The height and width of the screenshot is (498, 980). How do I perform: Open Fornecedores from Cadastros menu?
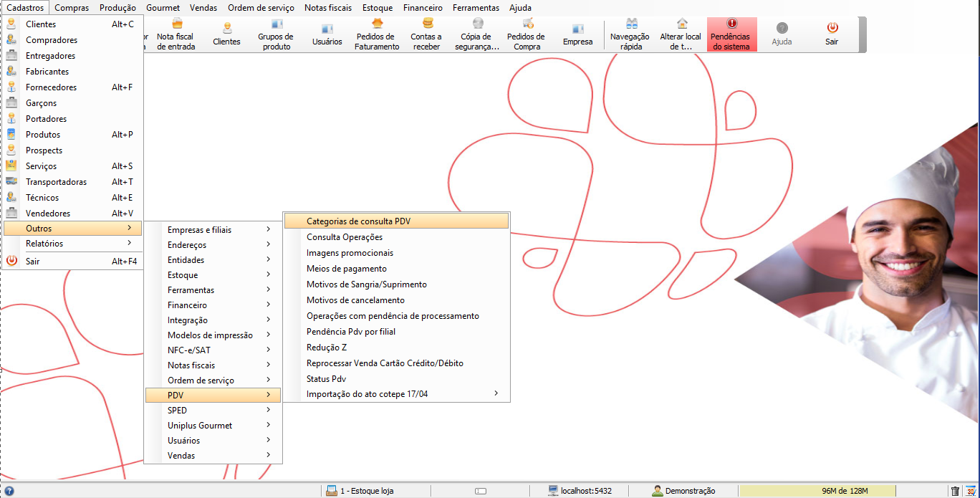pyautogui.click(x=73, y=87)
